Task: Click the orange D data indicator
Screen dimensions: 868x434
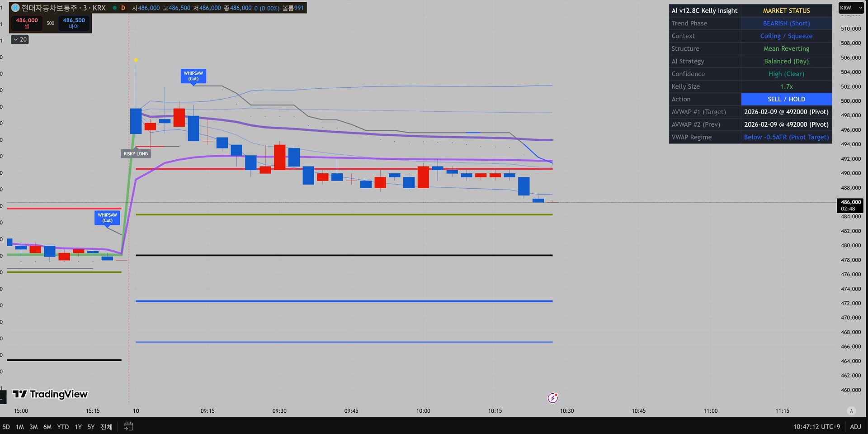Action: 123,8
